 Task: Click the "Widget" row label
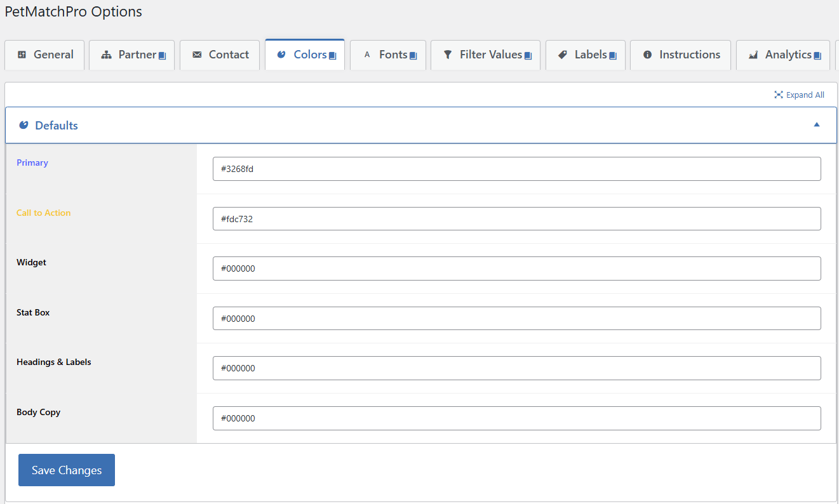[32, 263]
